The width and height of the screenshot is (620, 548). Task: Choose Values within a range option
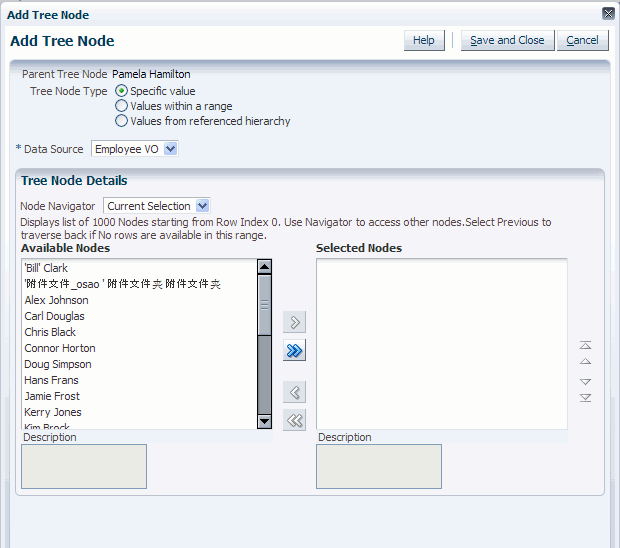pos(121,106)
